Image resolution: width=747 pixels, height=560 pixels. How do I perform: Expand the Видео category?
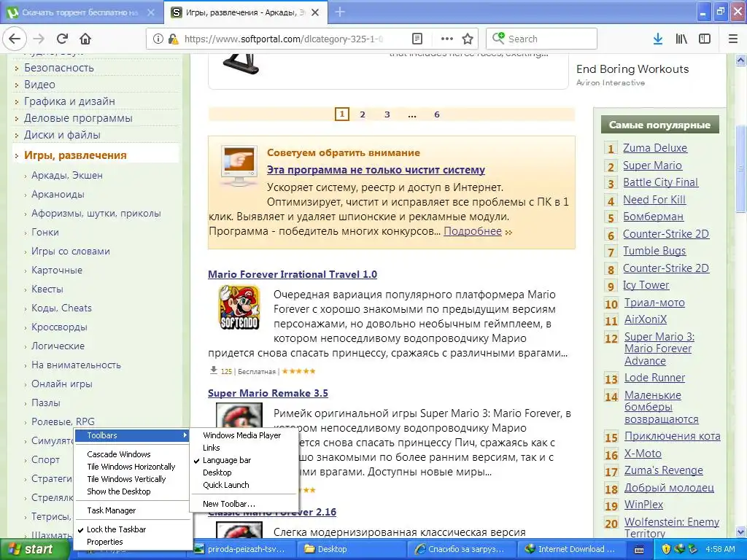coord(39,85)
